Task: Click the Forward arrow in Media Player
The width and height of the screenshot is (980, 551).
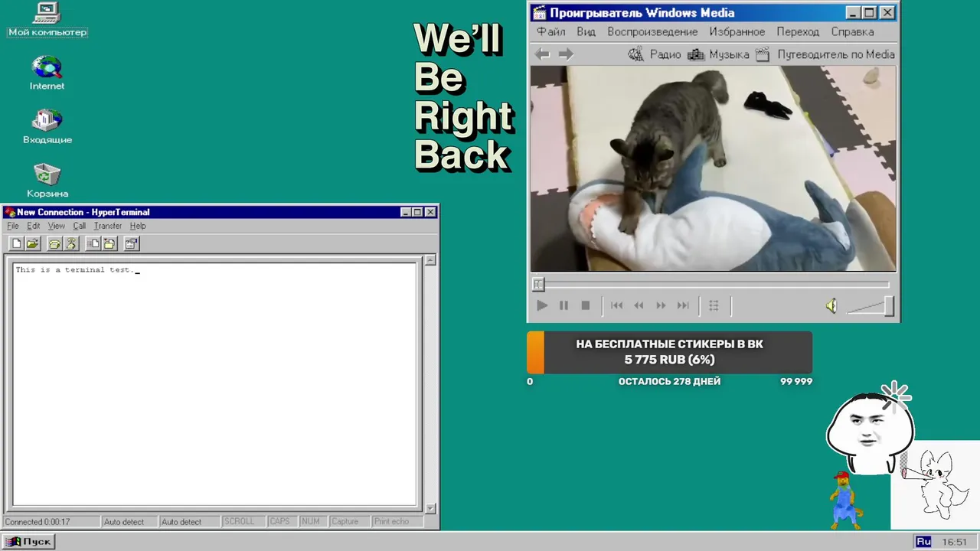Action: [x=566, y=54]
